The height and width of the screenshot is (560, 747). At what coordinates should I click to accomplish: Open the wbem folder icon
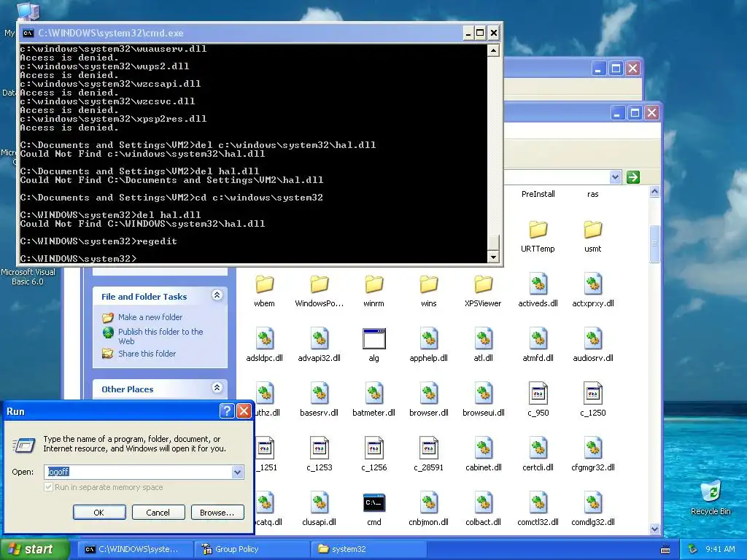[264, 284]
